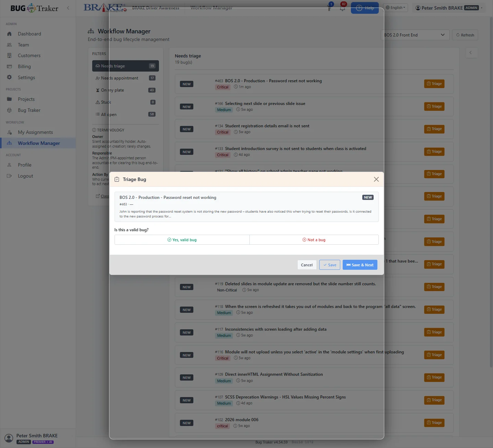493x448 pixels.
Task: Select the Needs appointment filter
Action: coord(126,78)
